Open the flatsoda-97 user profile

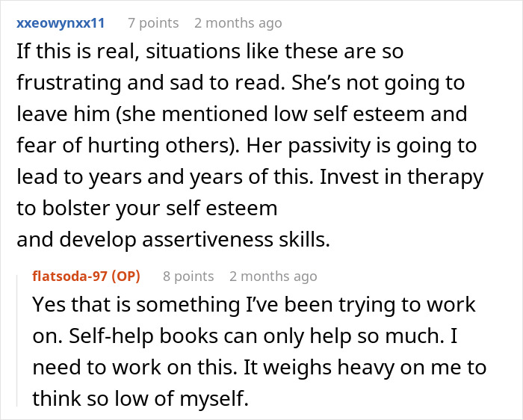click(x=69, y=277)
